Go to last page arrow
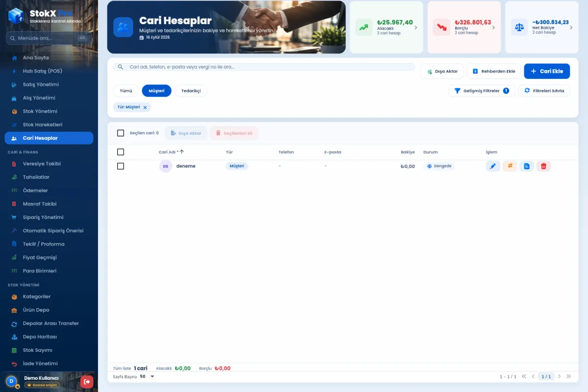 coord(568,376)
